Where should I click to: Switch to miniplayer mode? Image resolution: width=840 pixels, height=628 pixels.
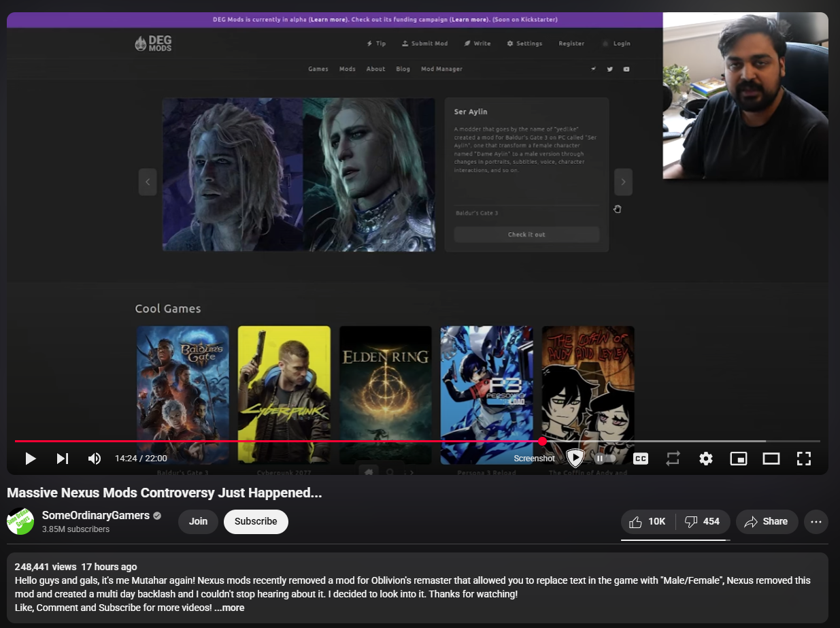coord(738,459)
